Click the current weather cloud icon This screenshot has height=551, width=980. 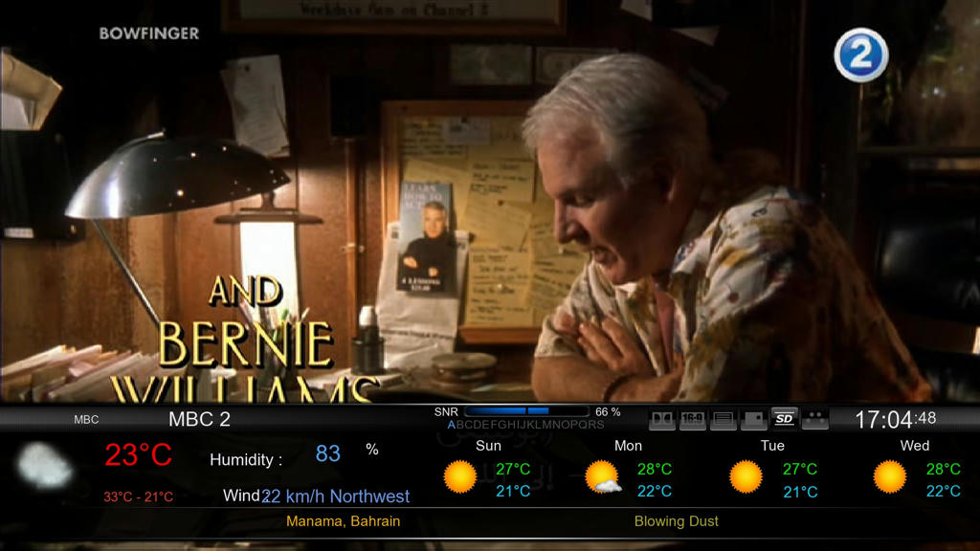[44, 466]
